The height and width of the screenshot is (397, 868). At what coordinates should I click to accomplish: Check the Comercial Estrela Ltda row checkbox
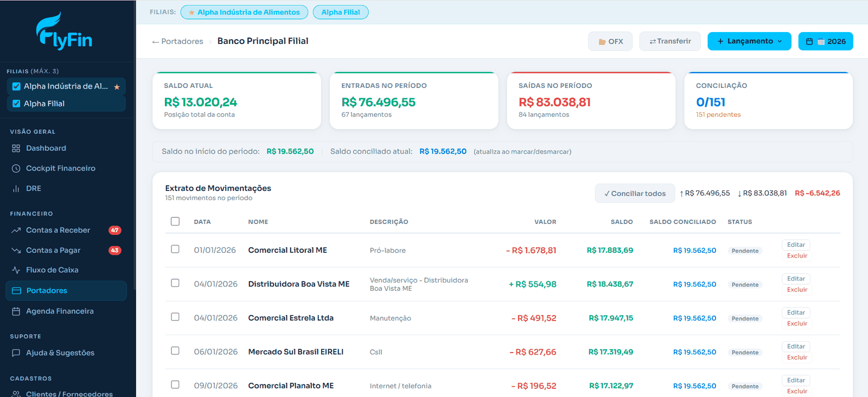click(x=175, y=317)
